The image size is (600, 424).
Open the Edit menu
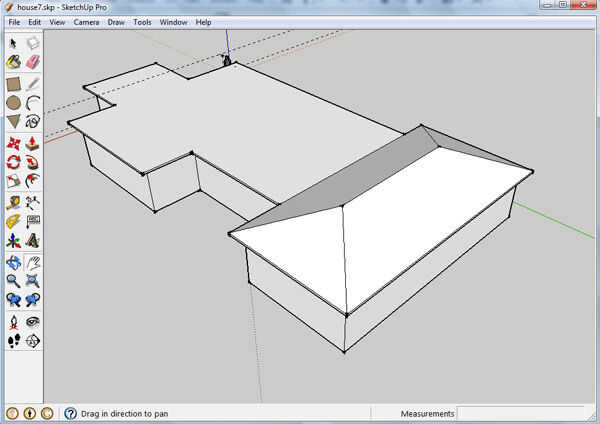pos(34,22)
